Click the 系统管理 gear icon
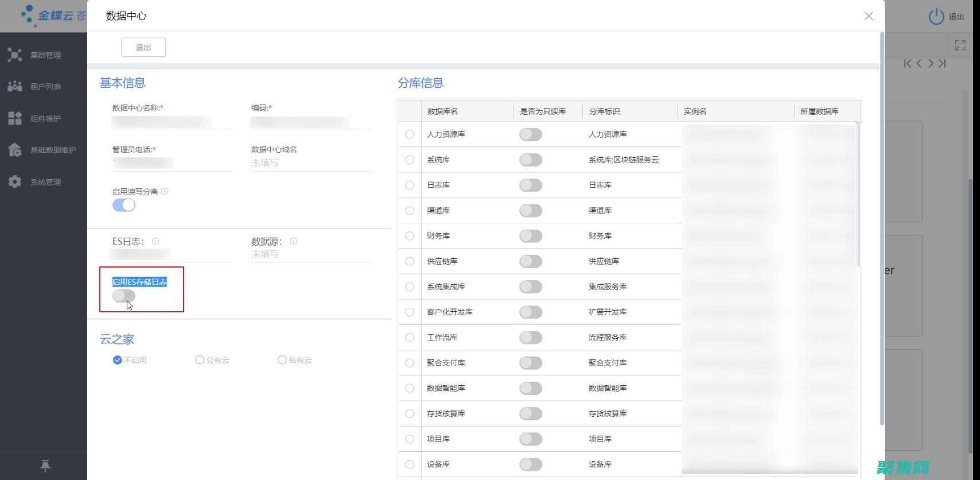This screenshot has width=980, height=480. pyautogui.click(x=15, y=182)
